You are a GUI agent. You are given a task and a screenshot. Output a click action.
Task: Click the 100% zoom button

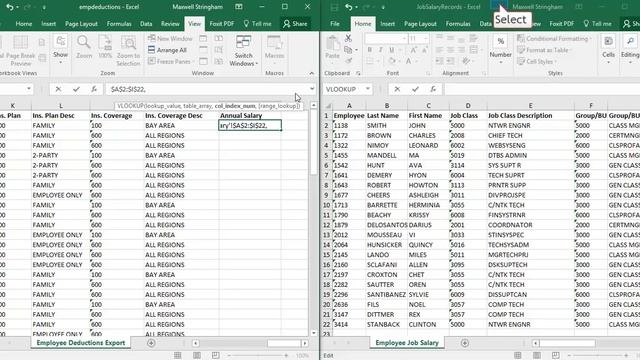tap(105, 47)
